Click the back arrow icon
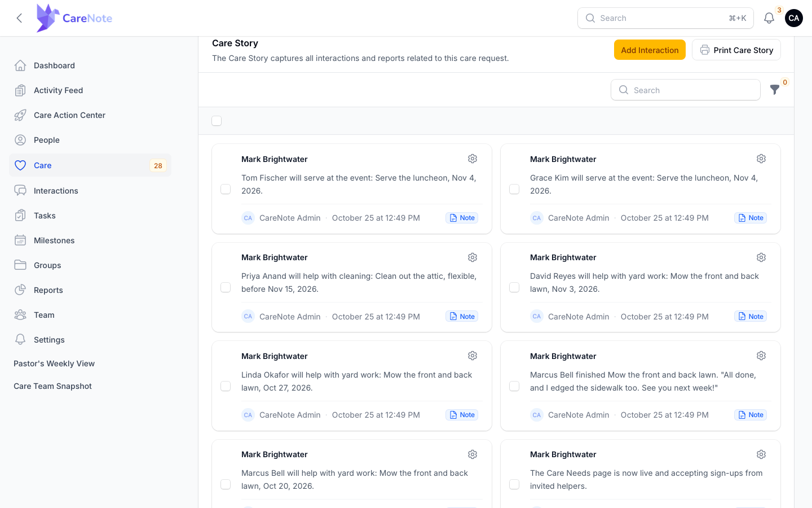Image resolution: width=812 pixels, height=508 pixels. pos(19,18)
